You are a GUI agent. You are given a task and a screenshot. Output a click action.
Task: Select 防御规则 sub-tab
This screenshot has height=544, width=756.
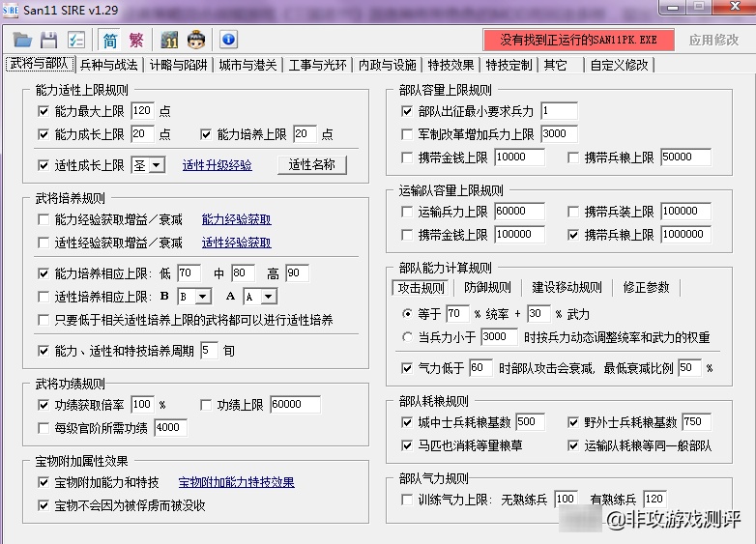487,288
